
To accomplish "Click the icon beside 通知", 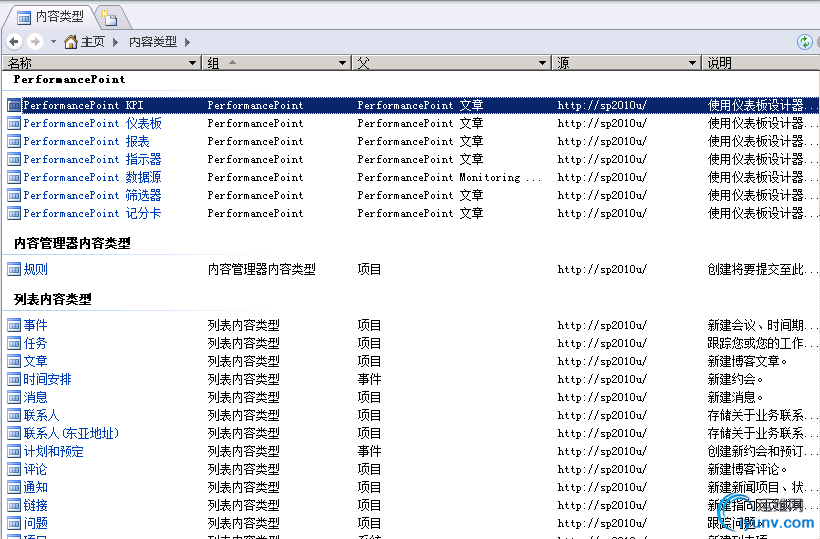I will (x=14, y=487).
